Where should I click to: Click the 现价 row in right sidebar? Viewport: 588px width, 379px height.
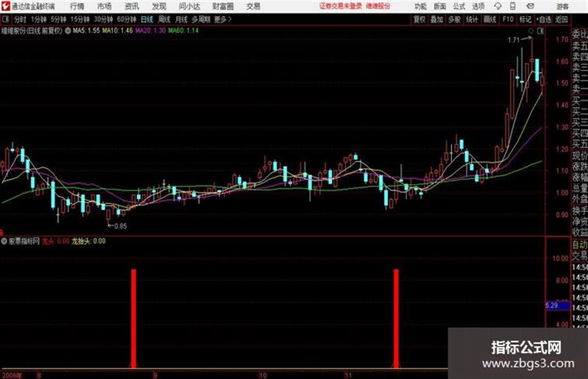coord(580,156)
